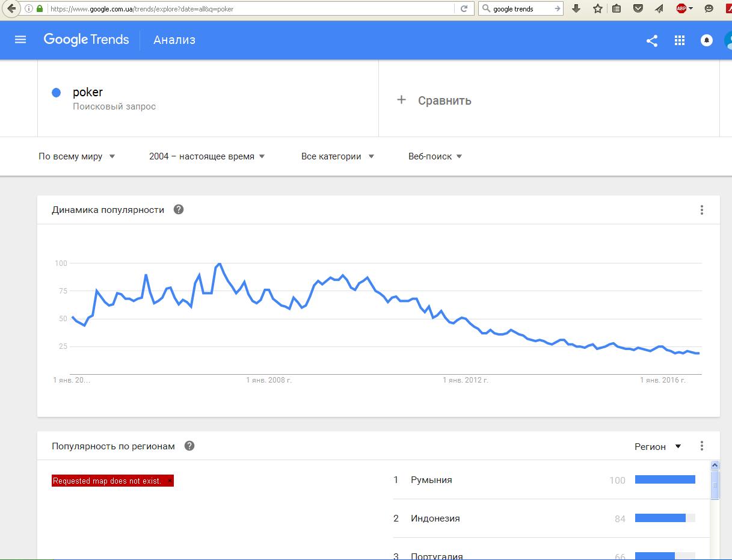Open the Веб-поиск dropdown

(435, 156)
